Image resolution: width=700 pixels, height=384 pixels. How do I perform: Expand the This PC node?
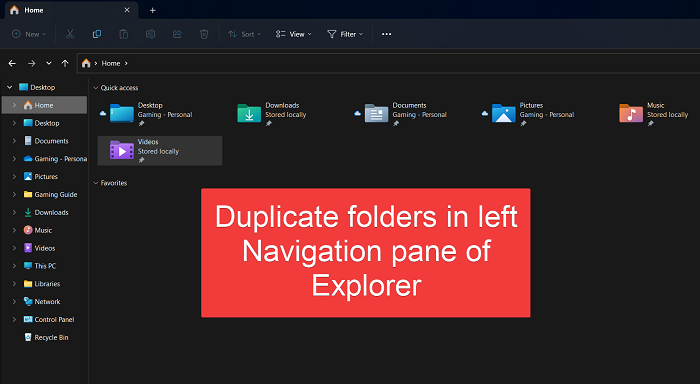pos(14,266)
